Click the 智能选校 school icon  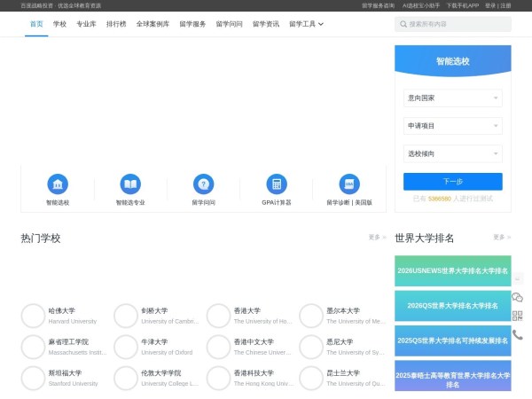tap(58, 184)
